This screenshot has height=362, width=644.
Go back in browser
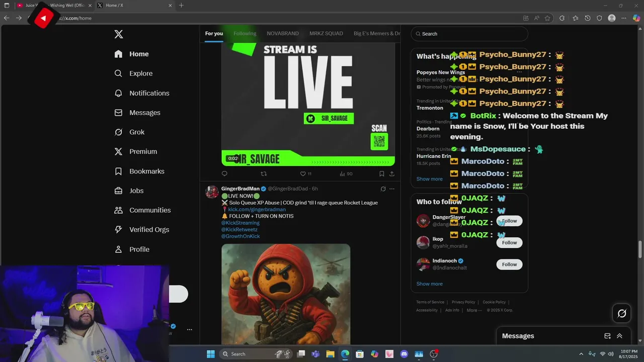(x=7, y=18)
